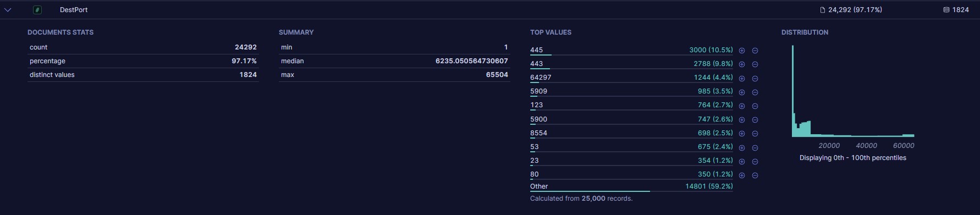
Task: Click top value label 5909
Action: coord(538,91)
